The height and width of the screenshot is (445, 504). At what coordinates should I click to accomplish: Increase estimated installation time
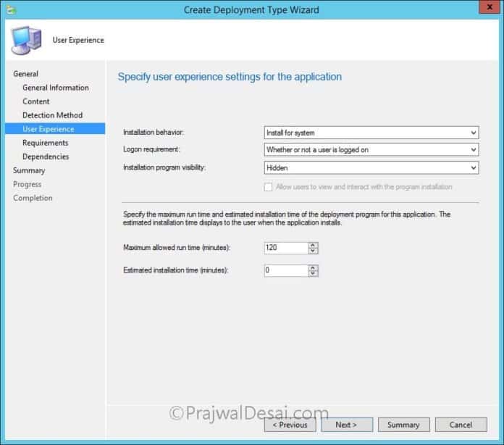[x=313, y=267]
